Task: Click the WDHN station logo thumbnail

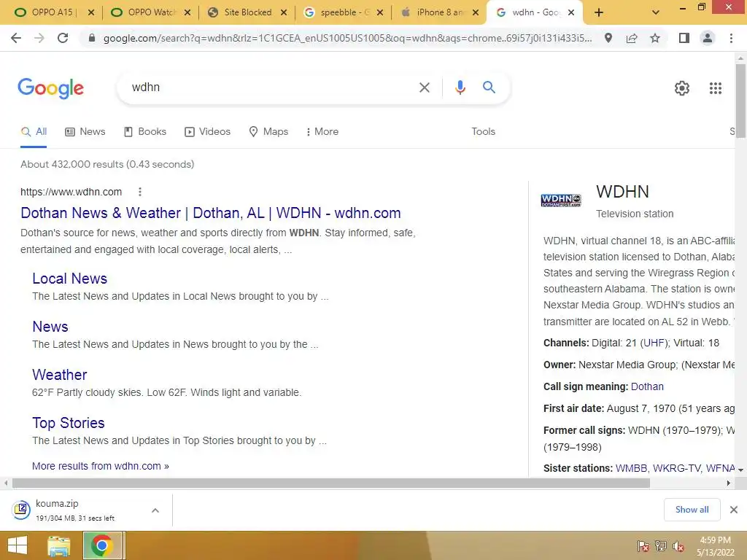Action: (x=561, y=201)
